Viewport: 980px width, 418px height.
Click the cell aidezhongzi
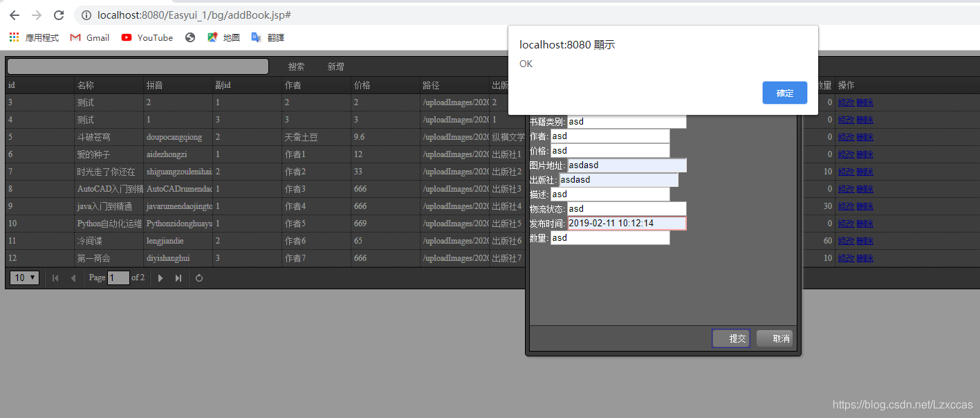(x=167, y=154)
